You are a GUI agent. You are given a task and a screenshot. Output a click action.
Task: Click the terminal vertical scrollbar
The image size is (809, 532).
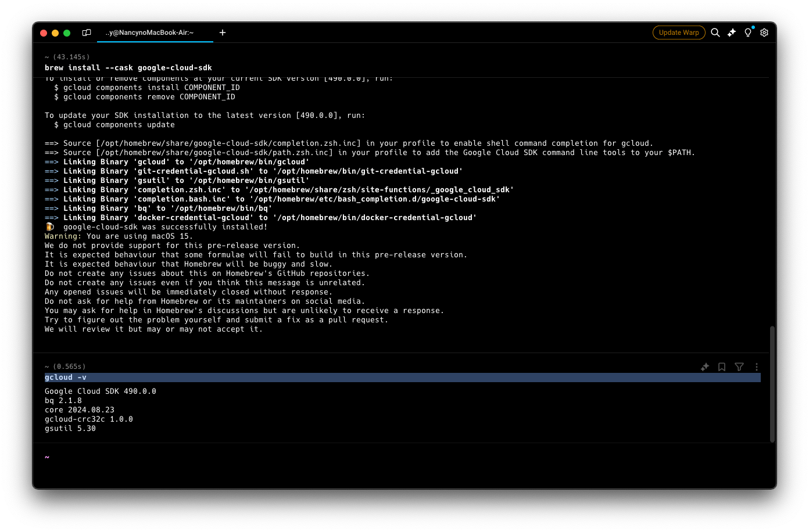pos(772,384)
